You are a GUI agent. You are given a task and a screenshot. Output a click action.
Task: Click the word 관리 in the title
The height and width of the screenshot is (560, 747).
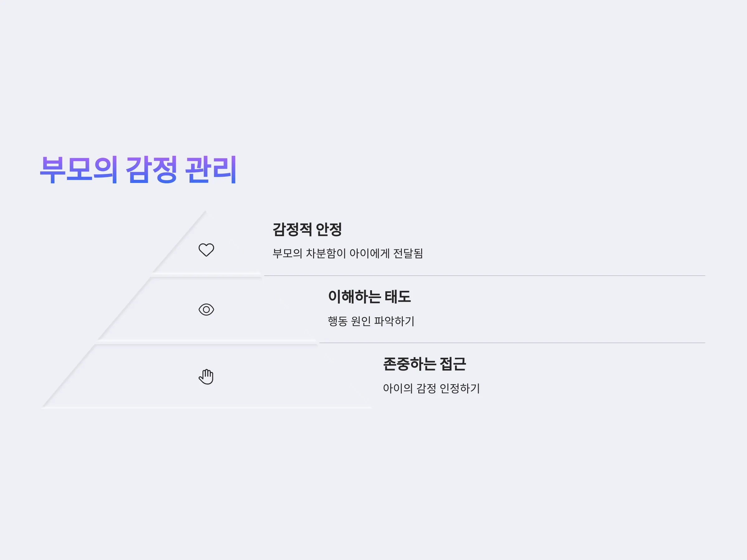click(211, 170)
